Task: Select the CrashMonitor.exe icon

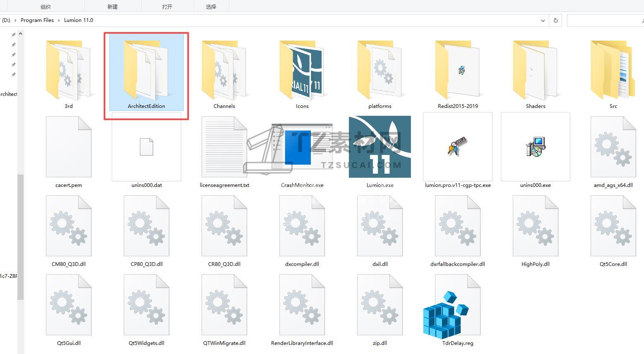Action: point(302,147)
